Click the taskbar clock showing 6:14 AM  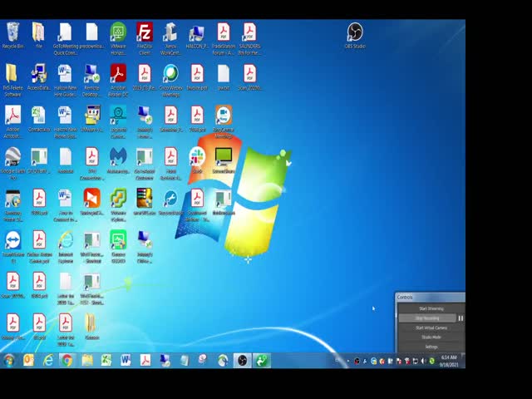click(449, 361)
